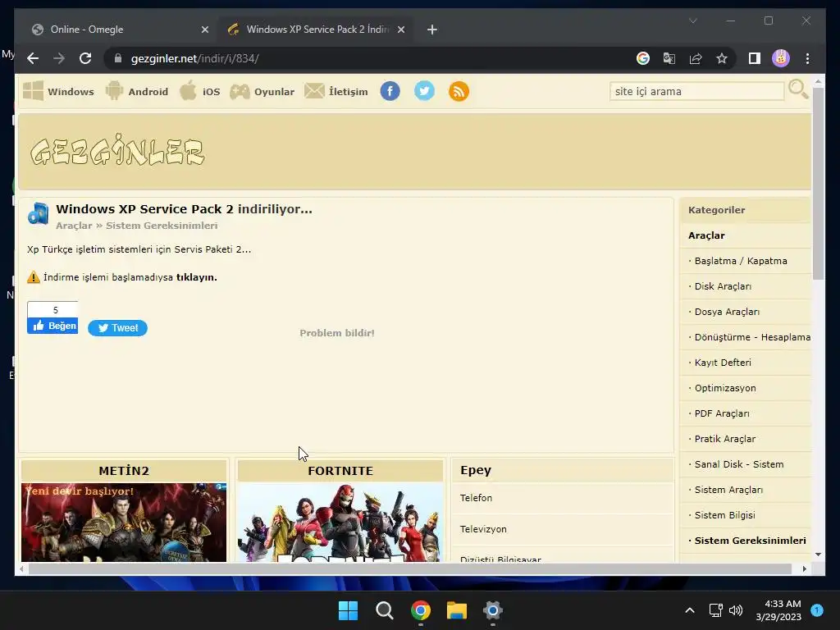Screen dimensions: 840x630
Task: Click the Tweet button
Action: [118, 328]
